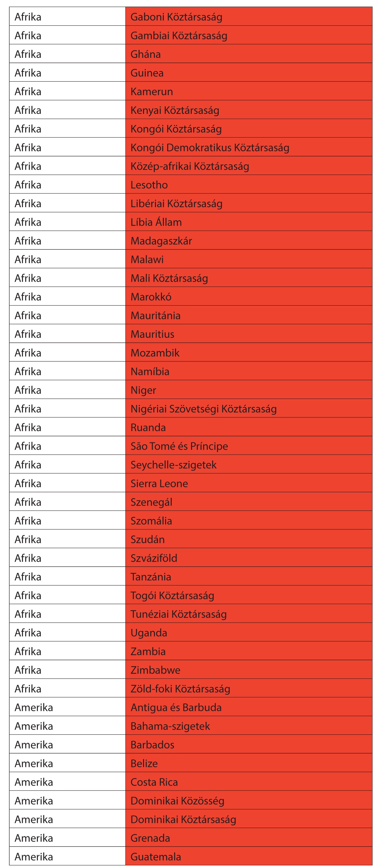Select the Tunéziai Köztársaság entry
The width and height of the screenshot is (382, 868).
coord(178,614)
